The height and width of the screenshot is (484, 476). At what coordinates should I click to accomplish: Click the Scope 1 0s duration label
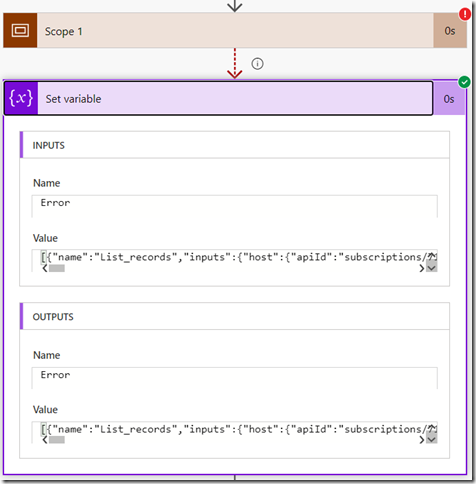click(450, 31)
